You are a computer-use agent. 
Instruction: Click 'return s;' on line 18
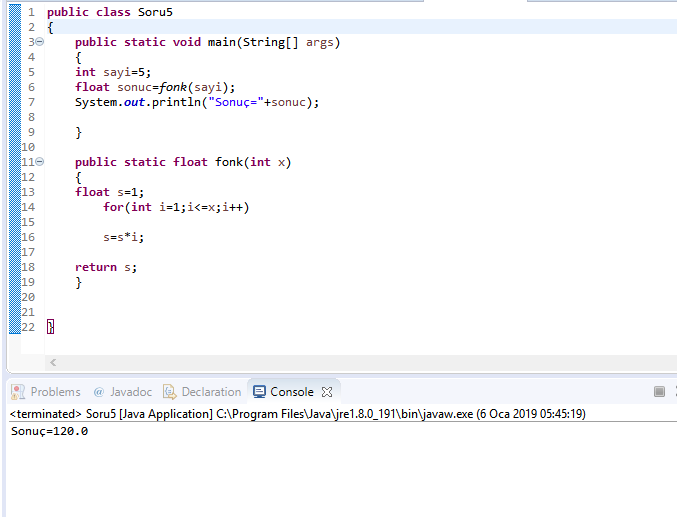click(x=106, y=267)
